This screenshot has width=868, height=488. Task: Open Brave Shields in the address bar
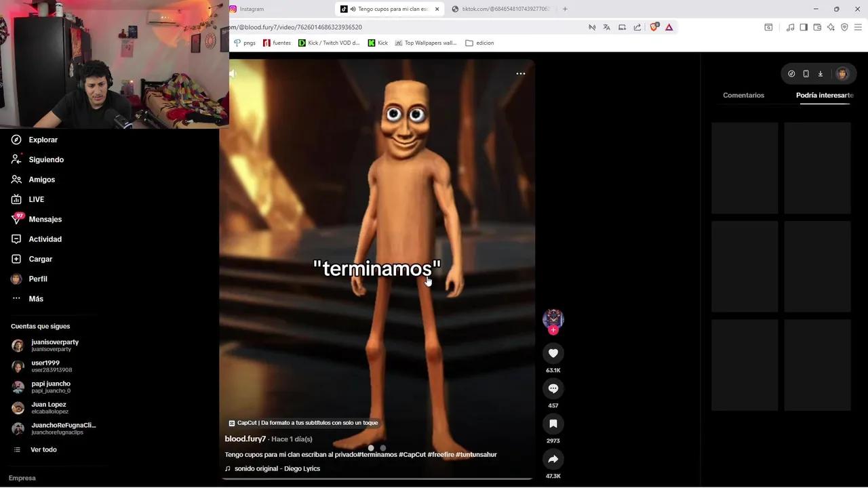653,27
